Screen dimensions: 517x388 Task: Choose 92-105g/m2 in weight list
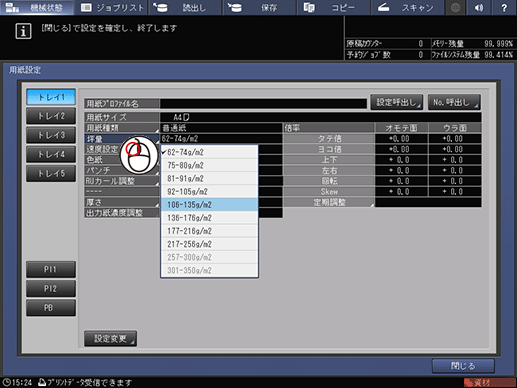[209, 191]
